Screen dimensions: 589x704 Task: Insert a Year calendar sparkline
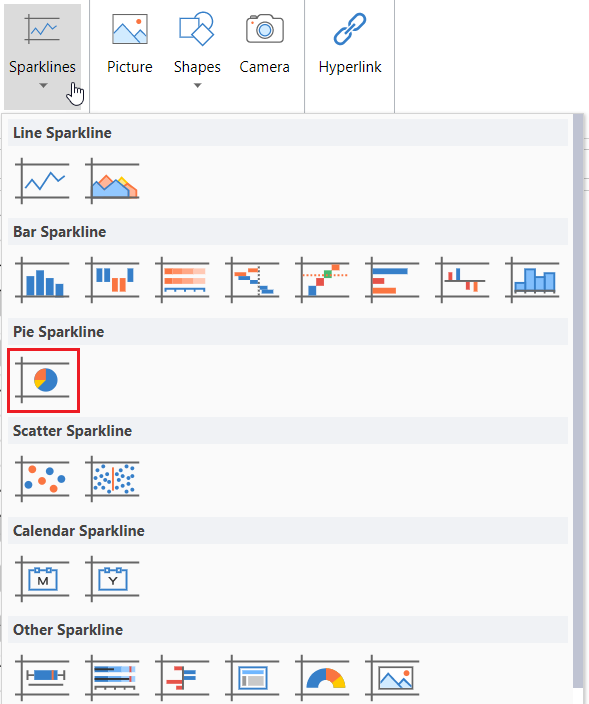click(112, 579)
